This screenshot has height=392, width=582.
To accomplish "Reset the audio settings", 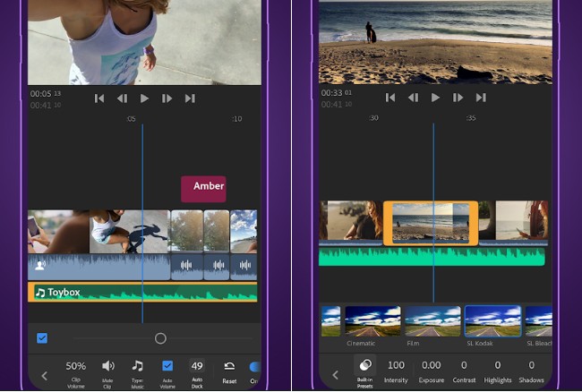I will pos(229,373).
